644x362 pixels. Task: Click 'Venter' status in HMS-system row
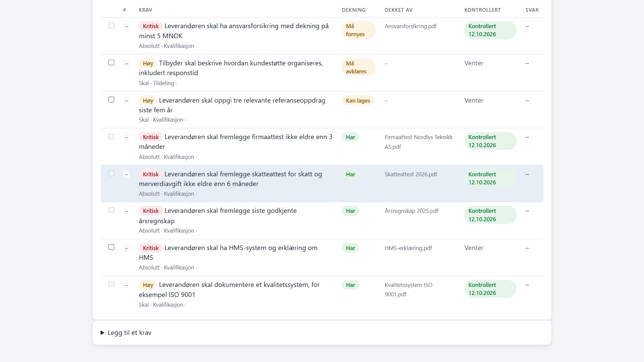pyautogui.click(x=474, y=248)
